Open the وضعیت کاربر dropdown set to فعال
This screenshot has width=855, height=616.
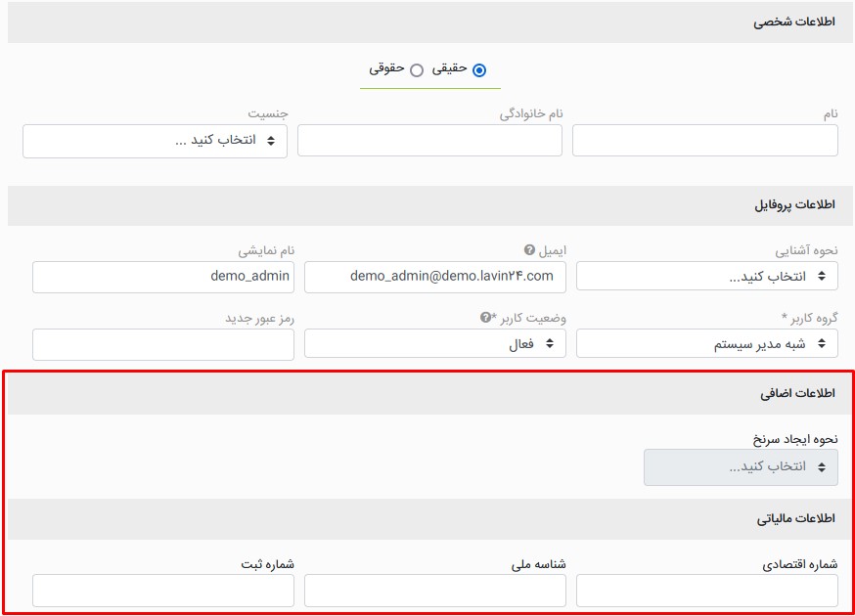click(x=434, y=343)
